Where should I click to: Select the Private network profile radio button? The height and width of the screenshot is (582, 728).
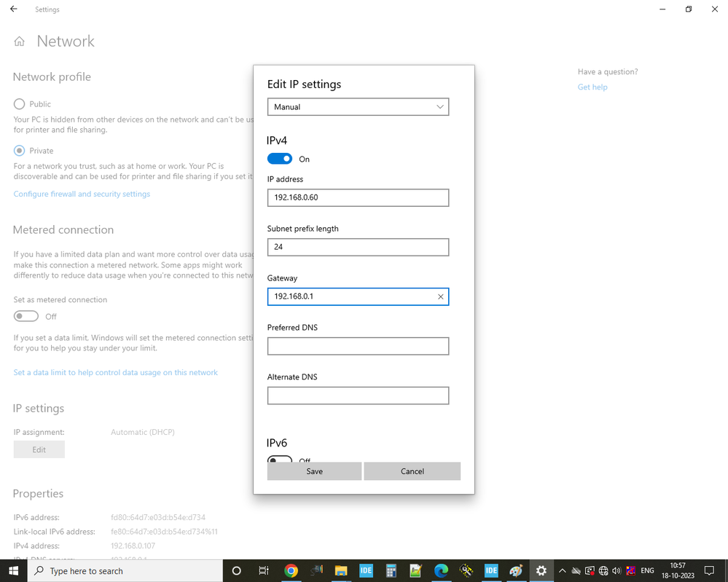pyautogui.click(x=19, y=150)
